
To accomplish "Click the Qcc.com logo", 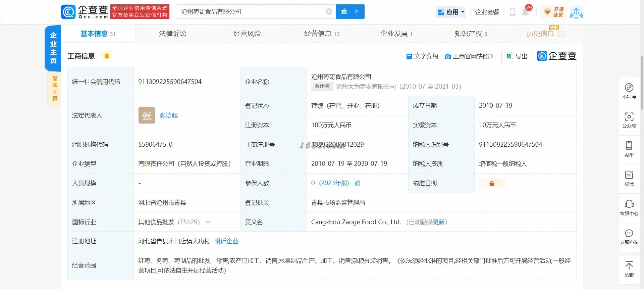I will pyautogui.click(x=85, y=12).
